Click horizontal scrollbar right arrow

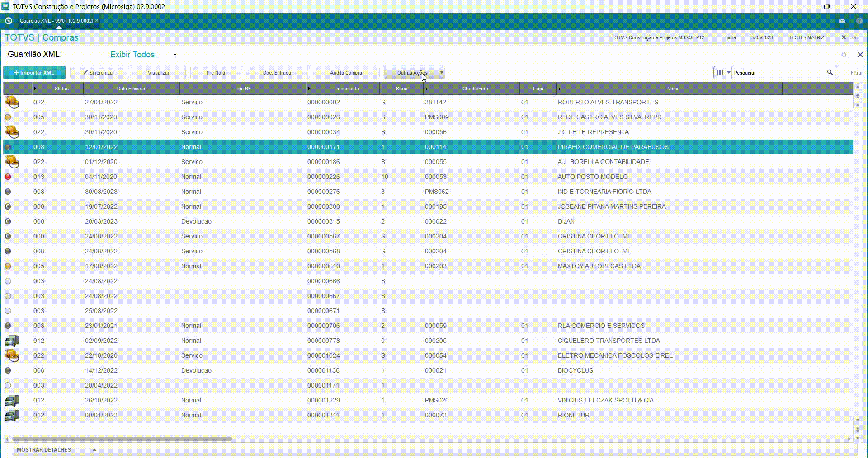click(x=849, y=439)
